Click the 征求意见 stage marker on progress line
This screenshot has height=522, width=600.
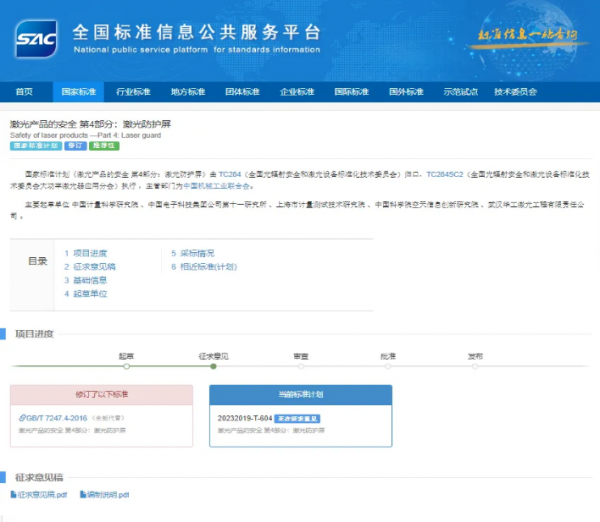click(214, 366)
